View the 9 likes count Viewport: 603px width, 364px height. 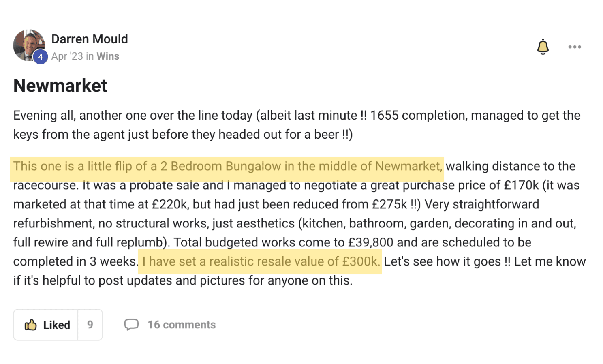point(90,325)
